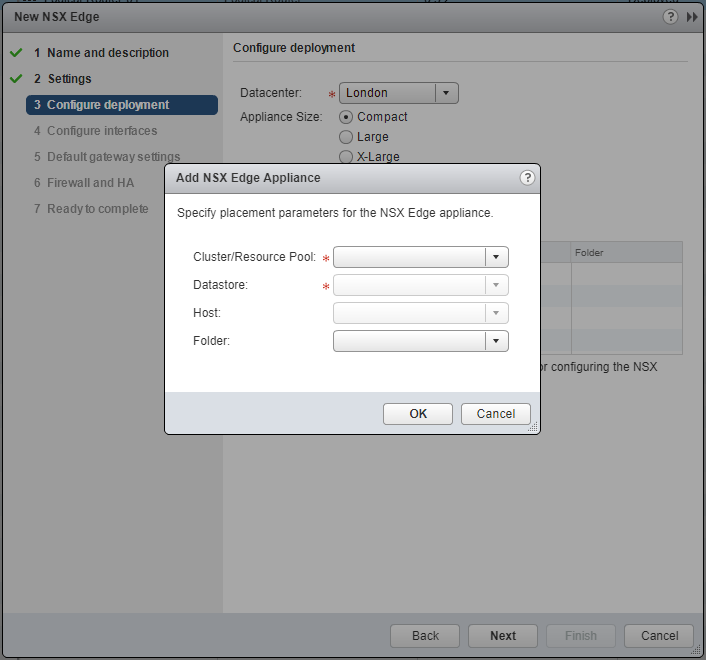Cancel the Add NSX Edge Appliance dialog
This screenshot has width=706, height=660.
496,414
